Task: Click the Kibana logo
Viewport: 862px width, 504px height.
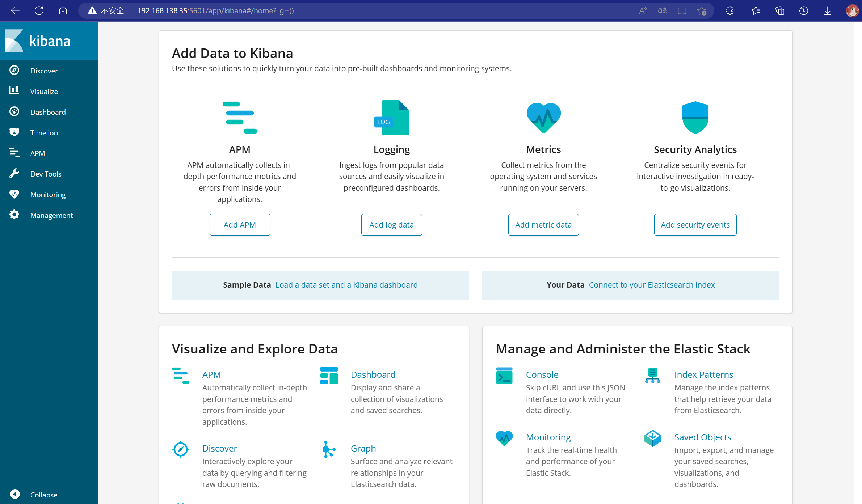Action: coord(38,41)
